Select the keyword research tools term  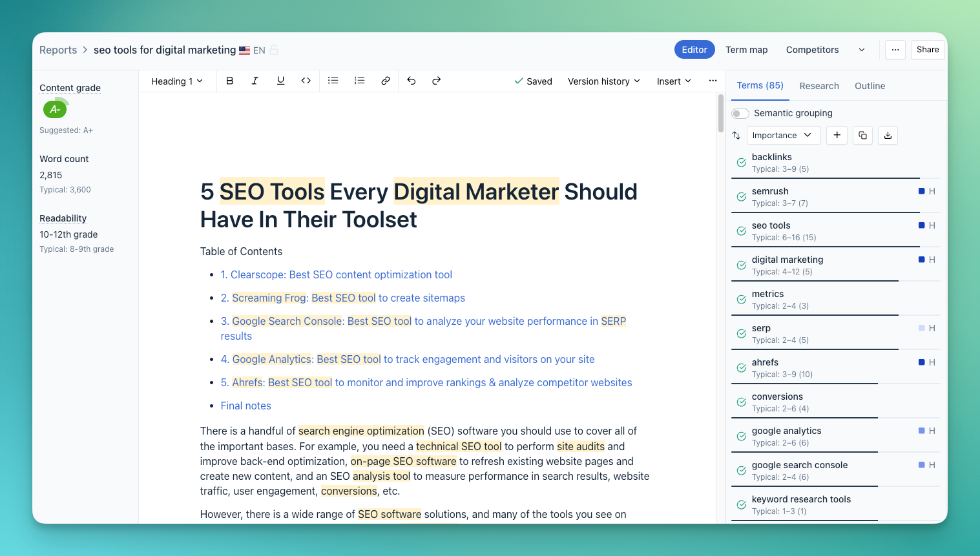[837, 505]
